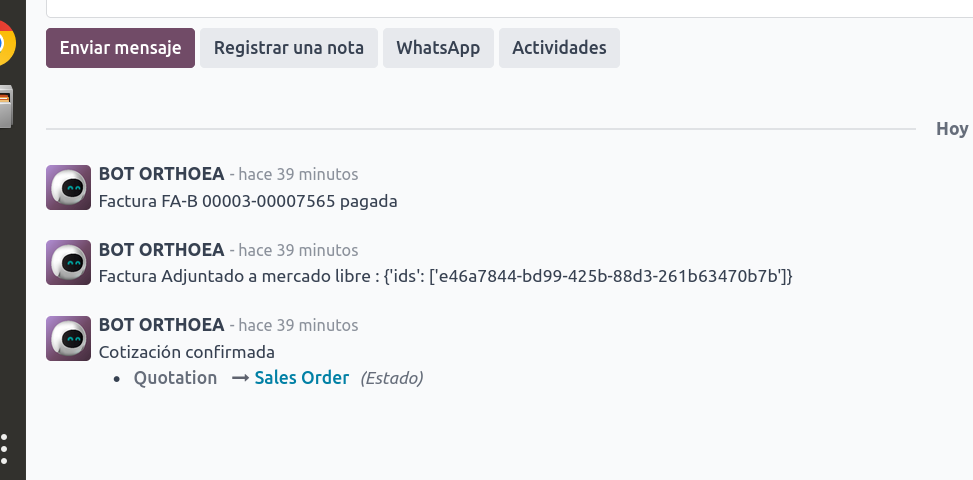Open the Files app in dock
Image resolution: width=973 pixels, height=480 pixels.
[6, 107]
